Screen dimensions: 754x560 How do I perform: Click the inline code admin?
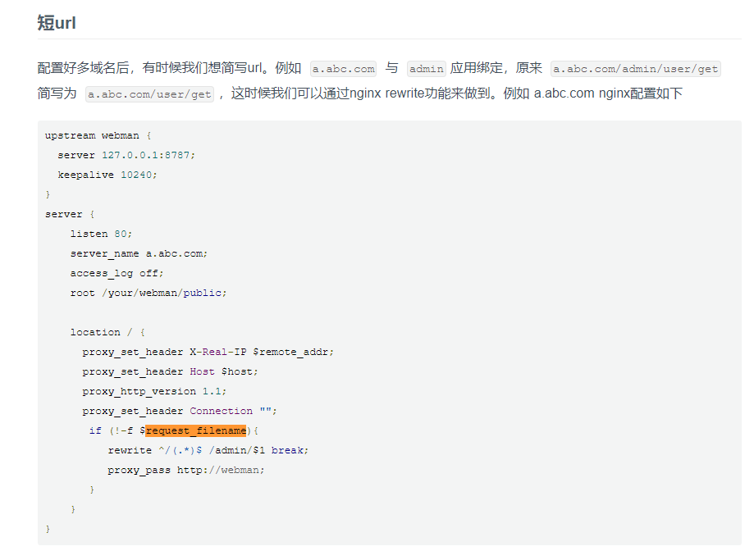pos(426,69)
